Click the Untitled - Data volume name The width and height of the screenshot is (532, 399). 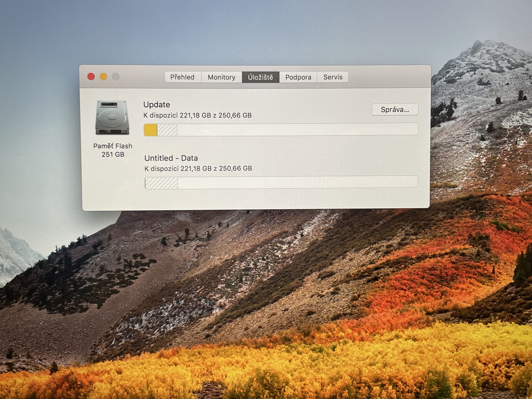coord(171,158)
